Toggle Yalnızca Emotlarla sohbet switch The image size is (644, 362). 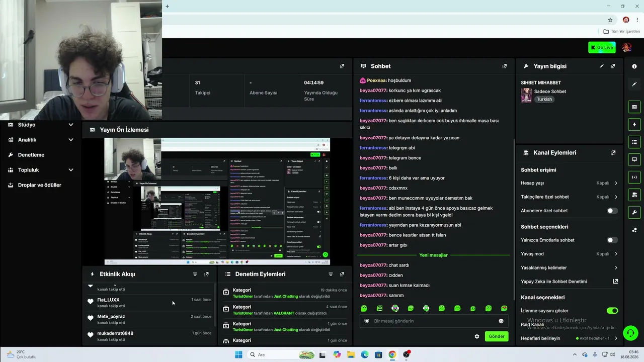click(x=612, y=240)
